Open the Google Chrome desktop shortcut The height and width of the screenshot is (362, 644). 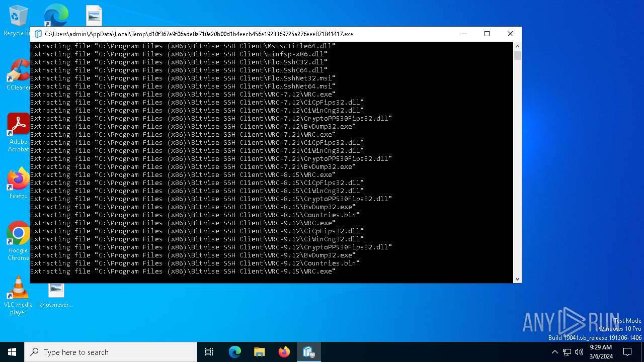click(x=18, y=241)
